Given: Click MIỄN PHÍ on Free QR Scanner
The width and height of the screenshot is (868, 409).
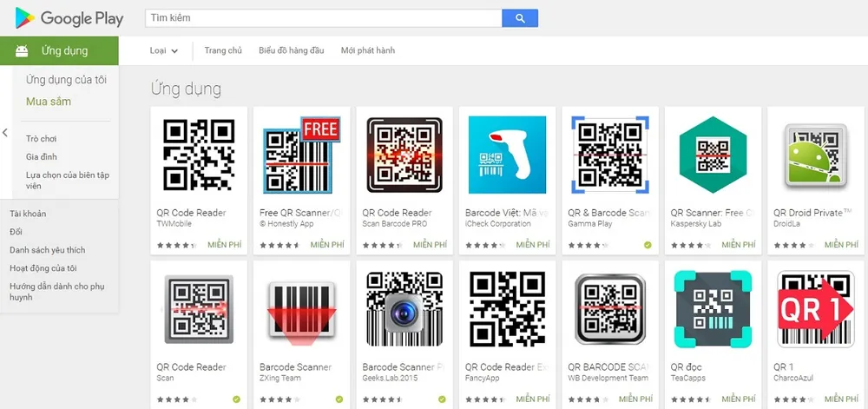Looking at the screenshot, I should [327, 245].
